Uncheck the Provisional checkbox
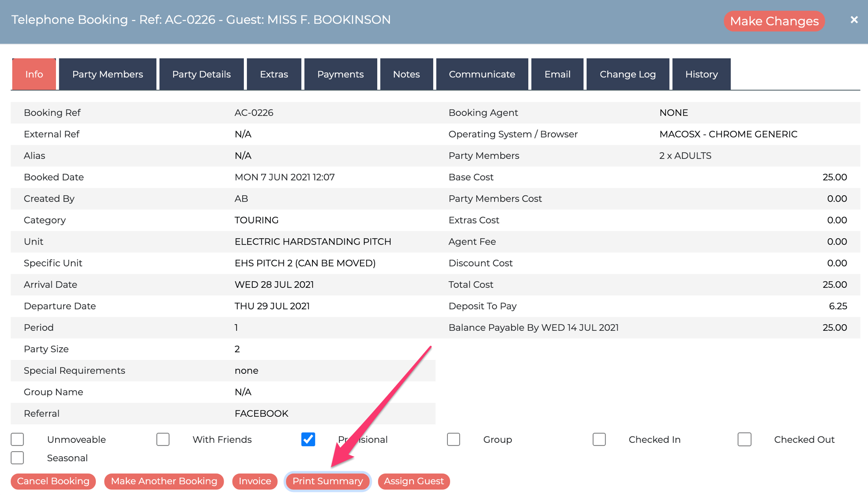The width and height of the screenshot is (868, 495). coord(308,439)
